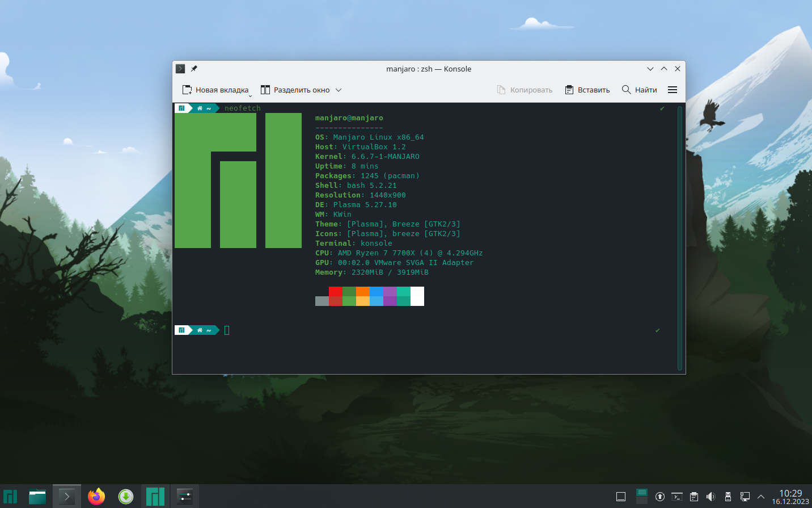Click the "OS: Manjaro Linux x86_64" line
This screenshot has height=508, width=812.
click(370, 137)
